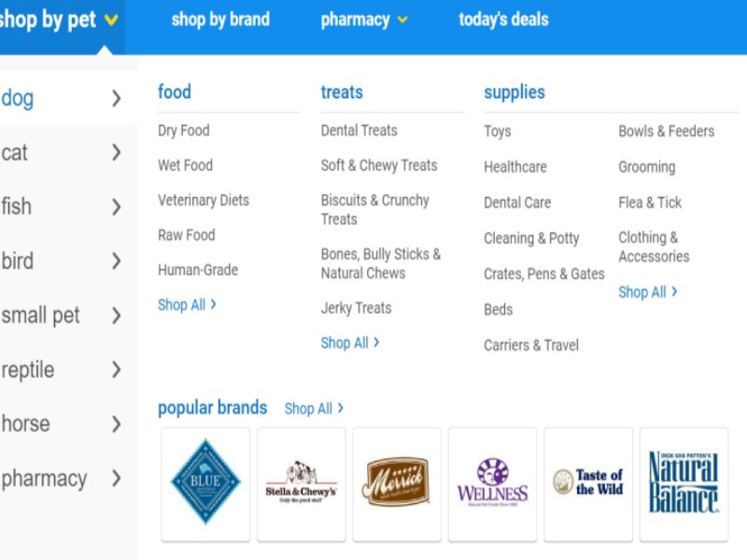
Task: Open the Merrick brand logo
Action: pyautogui.click(x=396, y=483)
